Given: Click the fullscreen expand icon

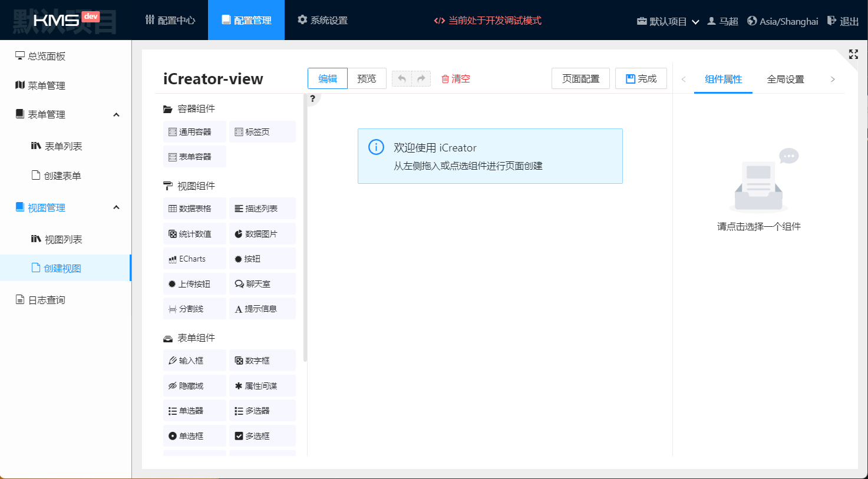Looking at the screenshot, I should click(x=853, y=54).
